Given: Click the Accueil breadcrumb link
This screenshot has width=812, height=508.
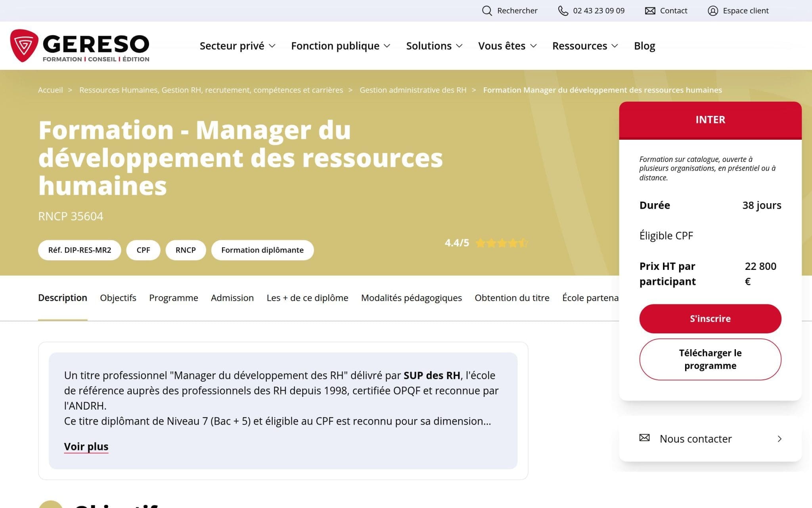Looking at the screenshot, I should [50, 90].
